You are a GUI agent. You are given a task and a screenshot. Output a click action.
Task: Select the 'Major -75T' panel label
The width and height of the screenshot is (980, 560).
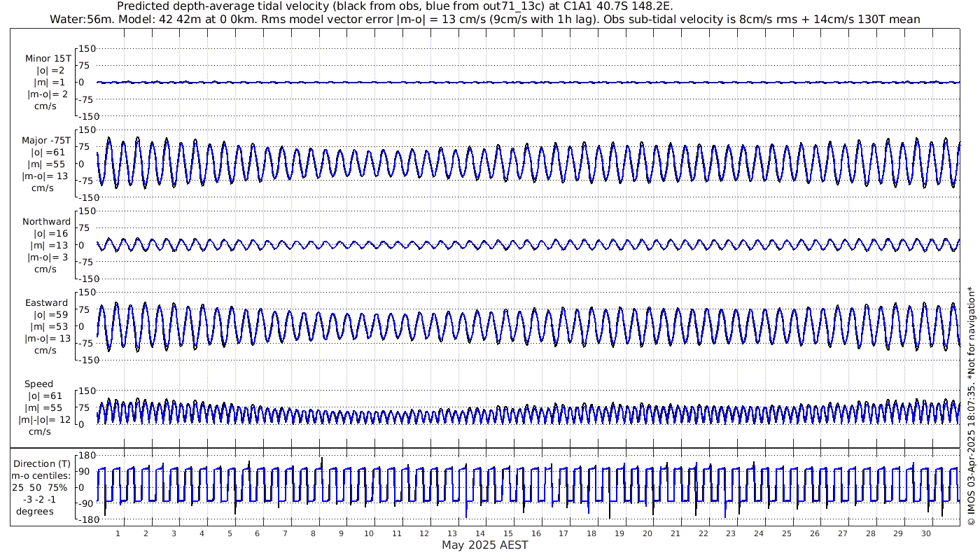click(46, 140)
